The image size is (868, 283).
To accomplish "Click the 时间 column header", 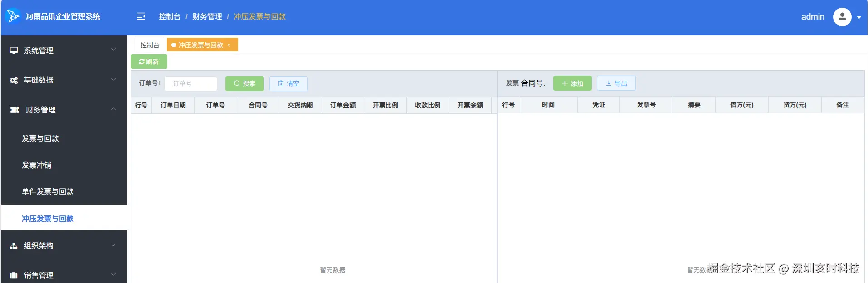I will (x=548, y=105).
